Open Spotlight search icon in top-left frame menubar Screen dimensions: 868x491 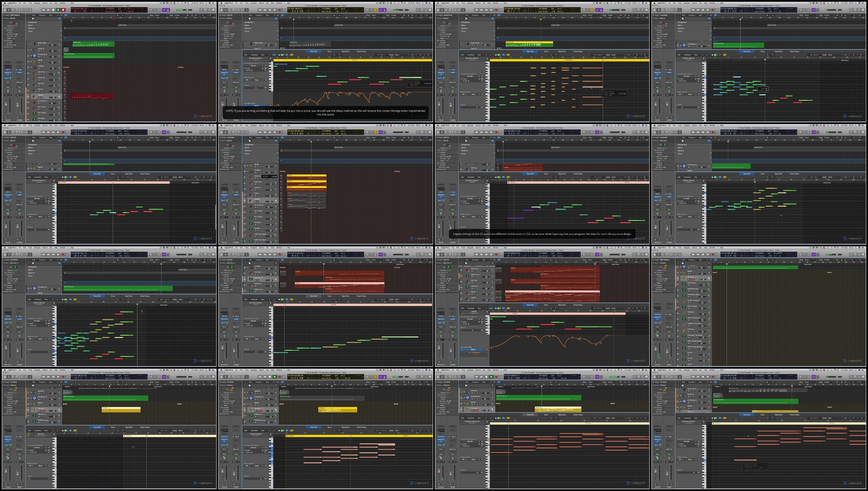[206, 3]
